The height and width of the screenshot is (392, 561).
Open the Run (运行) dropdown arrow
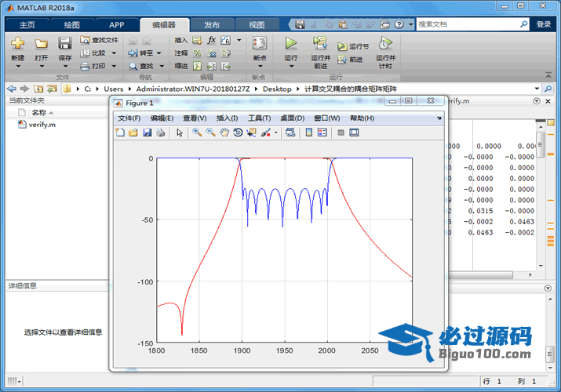[291, 66]
